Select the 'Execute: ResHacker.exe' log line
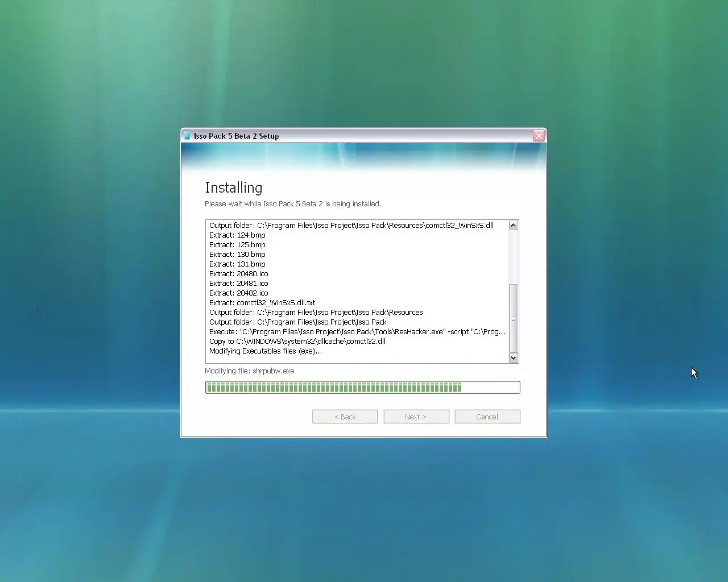Viewport: 728px width, 582px height. 357,331
